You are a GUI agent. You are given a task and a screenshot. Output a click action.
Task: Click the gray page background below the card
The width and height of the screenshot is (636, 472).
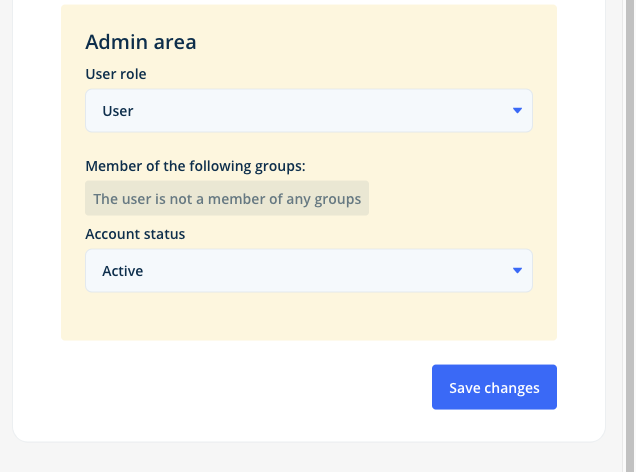click(309, 457)
